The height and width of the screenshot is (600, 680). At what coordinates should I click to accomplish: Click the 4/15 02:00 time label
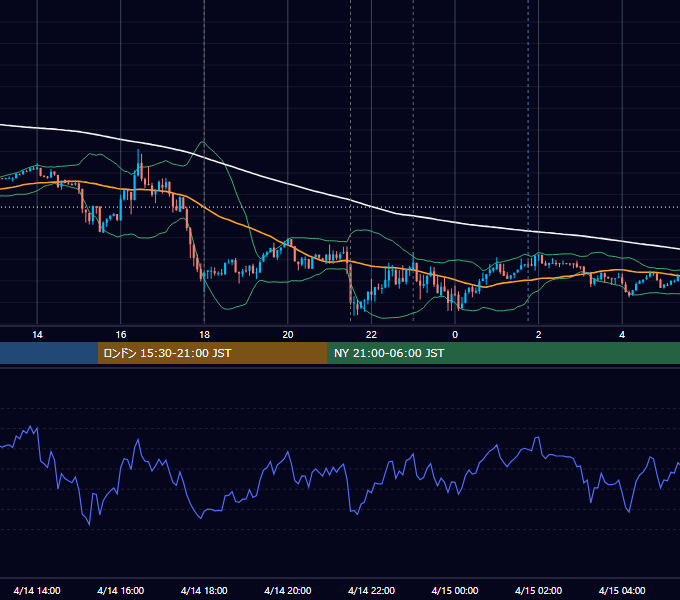(x=538, y=590)
